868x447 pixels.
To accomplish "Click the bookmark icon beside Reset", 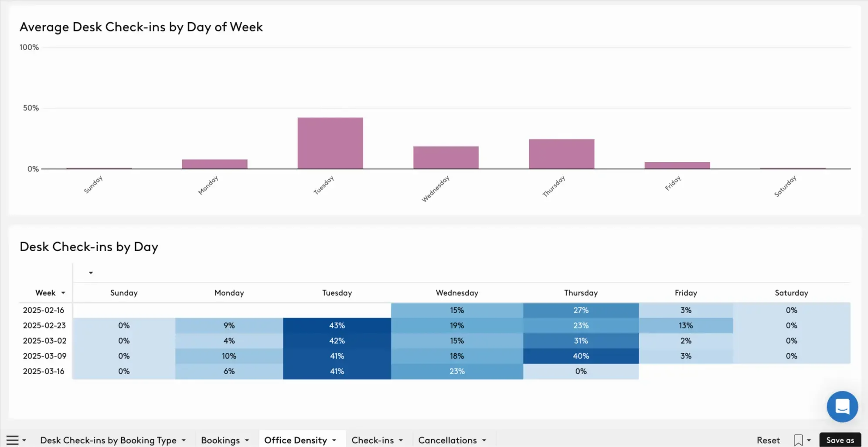I will (x=798, y=440).
